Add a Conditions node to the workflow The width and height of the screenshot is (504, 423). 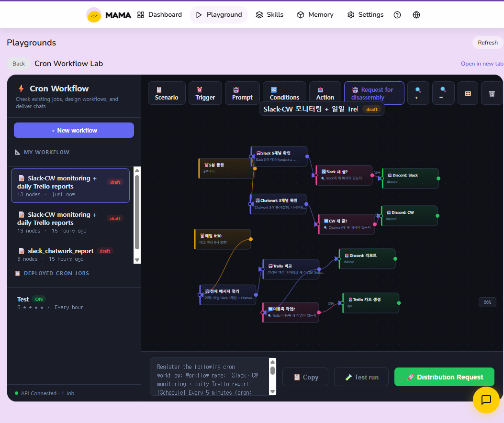[x=284, y=93]
